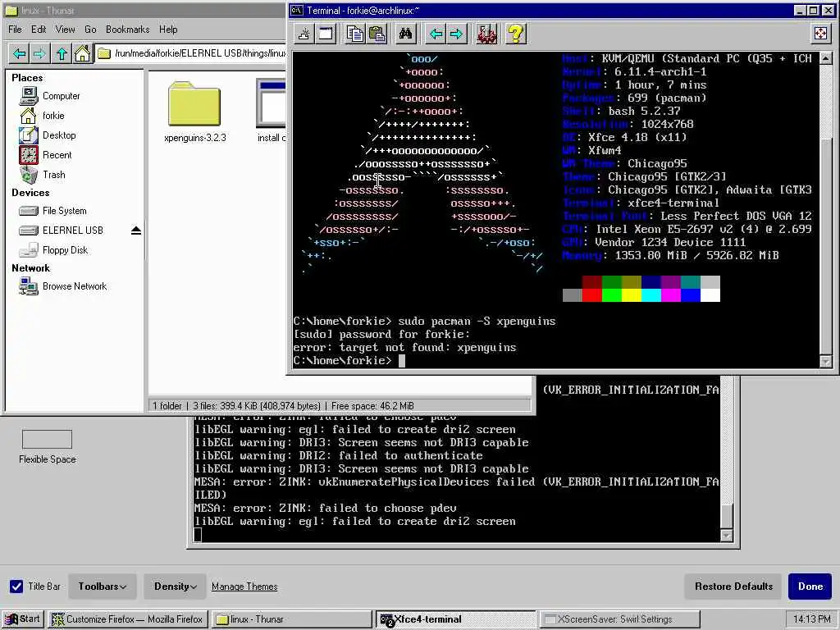Paste clipboard into the terminal via the toolbar
The width and height of the screenshot is (840, 630).
[377, 34]
